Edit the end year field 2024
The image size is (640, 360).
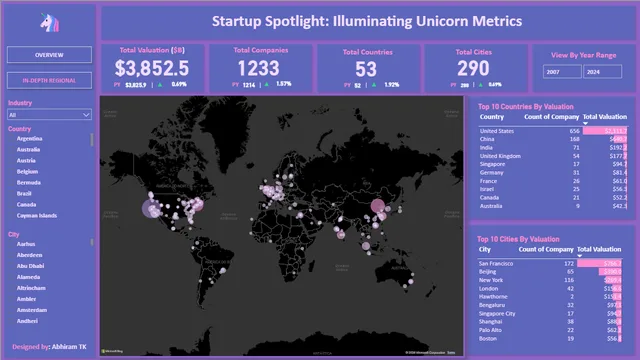[602, 72]
